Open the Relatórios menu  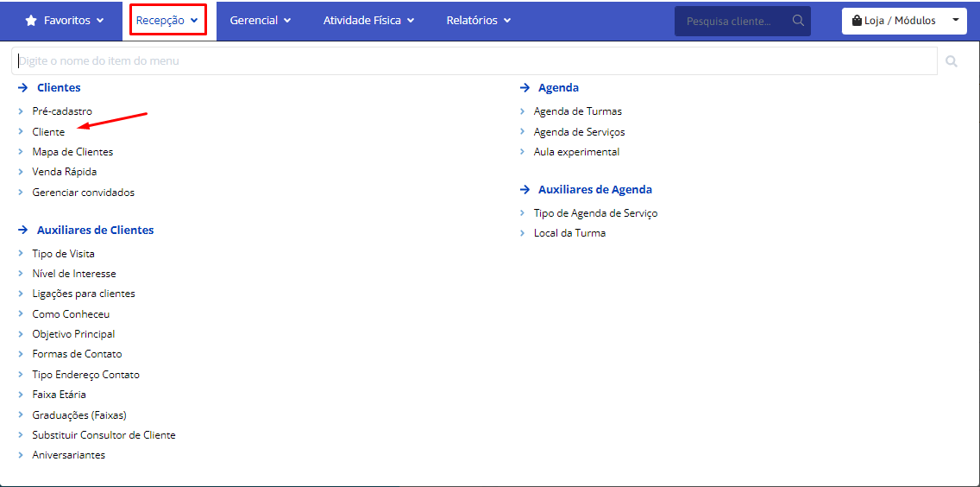[x=478, y=21]
